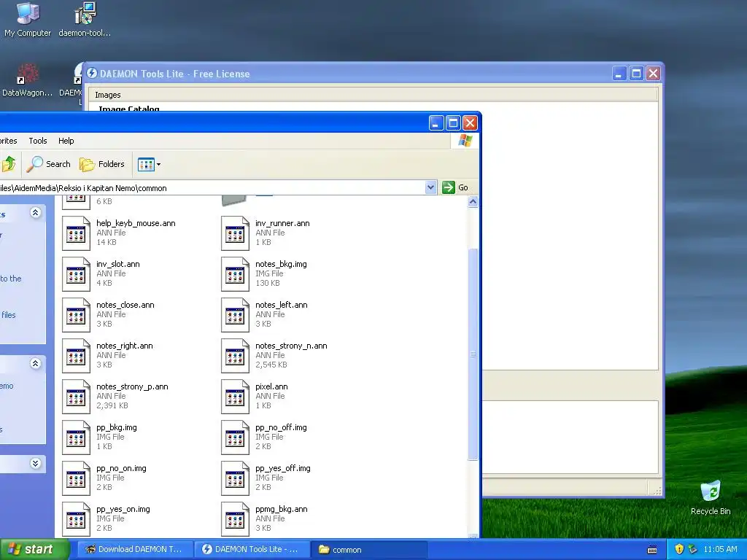Open the Tools menu
This screenshot has height=560, width=747.
tap(38, 141)
